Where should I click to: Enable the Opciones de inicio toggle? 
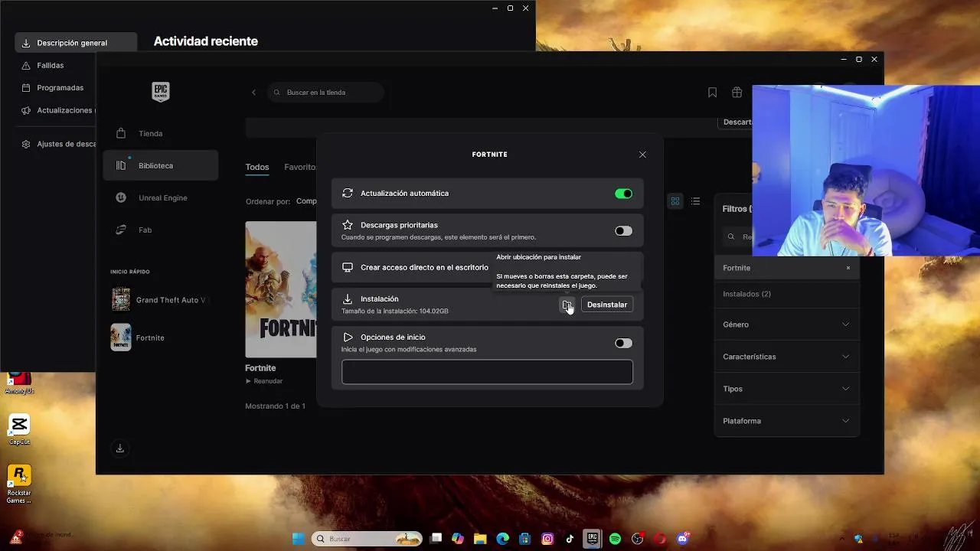[x=623, y=343]
